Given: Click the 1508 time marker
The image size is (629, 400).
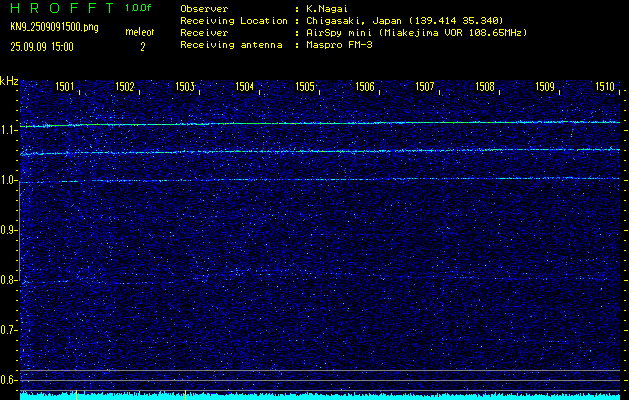Looking at the screenshot, I should [485, 86].
